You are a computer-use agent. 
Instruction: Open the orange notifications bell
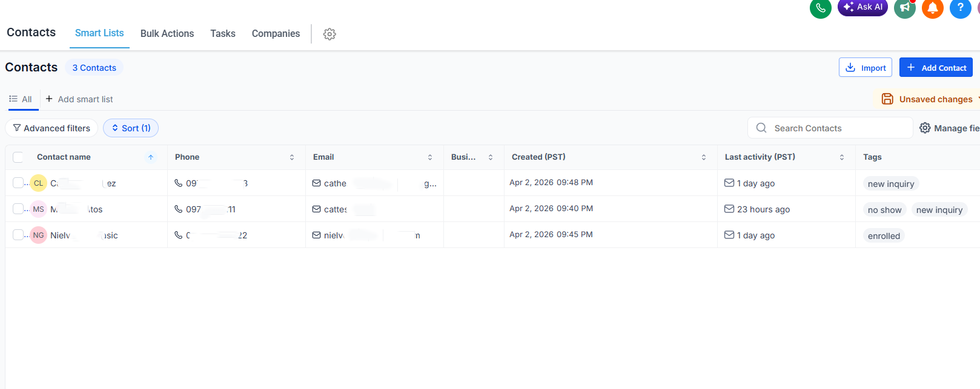coord(933,8)
